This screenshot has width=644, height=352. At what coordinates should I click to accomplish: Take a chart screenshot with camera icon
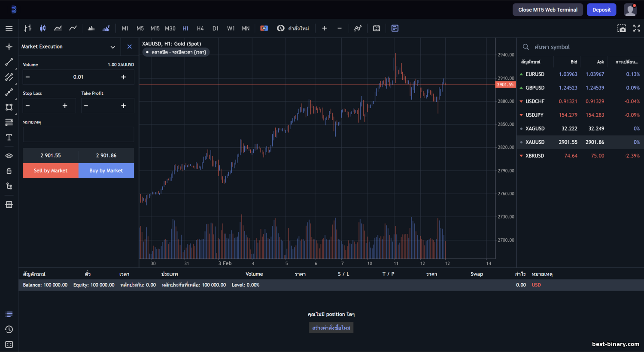click(622, 28)
